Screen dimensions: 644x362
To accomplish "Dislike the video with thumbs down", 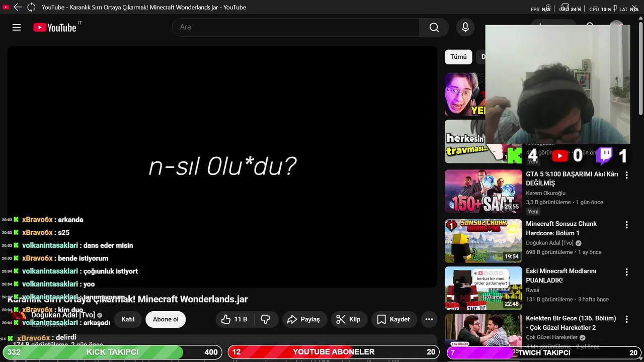I will click(x=265, y=319).
